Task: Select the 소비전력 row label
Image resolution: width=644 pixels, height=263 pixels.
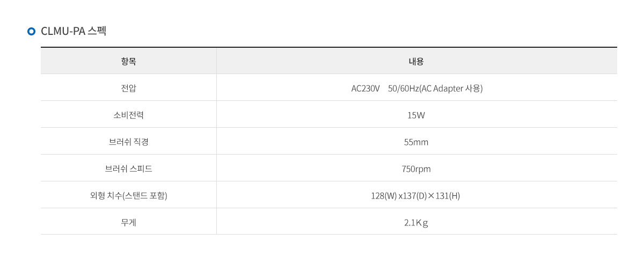Action: click(129, 115)
